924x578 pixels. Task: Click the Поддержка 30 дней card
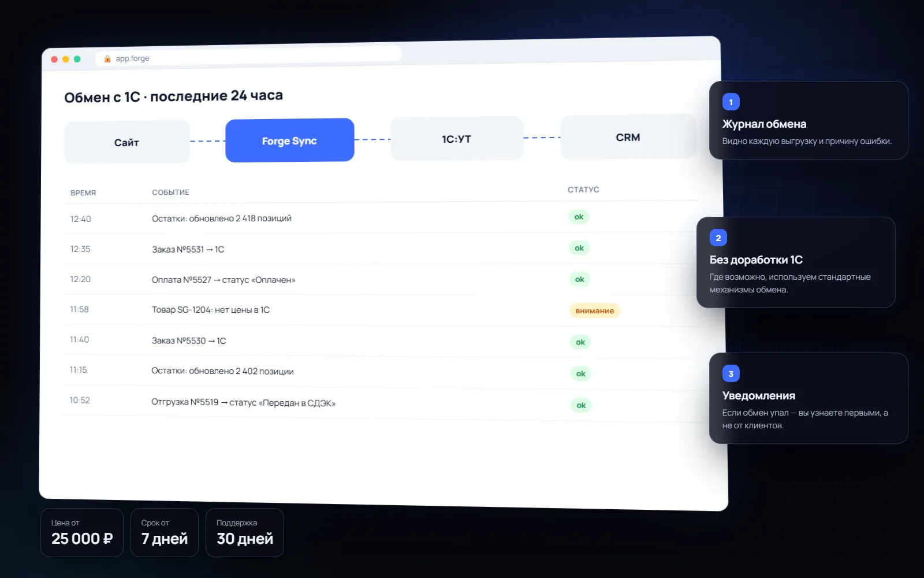click(x=245, y=532)
